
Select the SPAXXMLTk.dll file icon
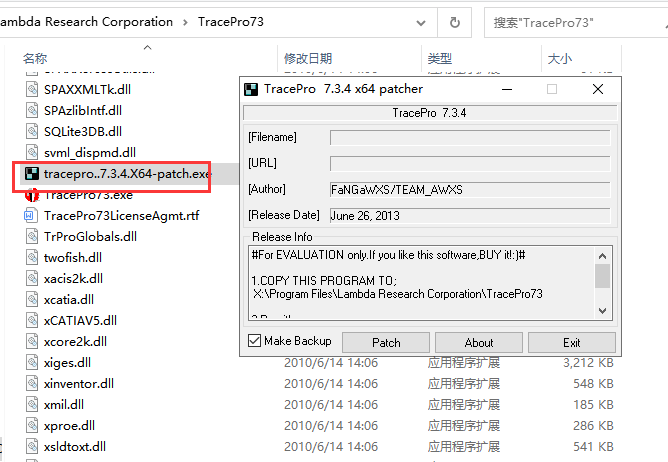tap(32, 88)
